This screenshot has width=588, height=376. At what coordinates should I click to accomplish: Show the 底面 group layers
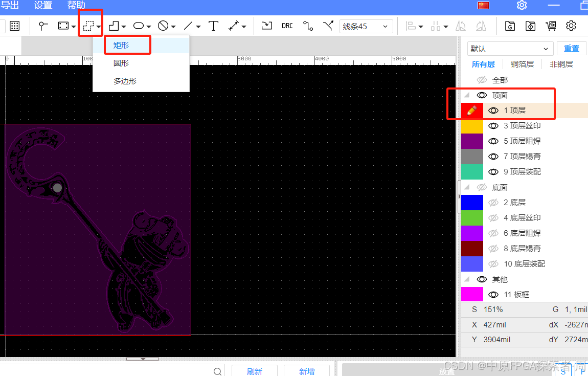pyautogui.click(x=482, y=187)
